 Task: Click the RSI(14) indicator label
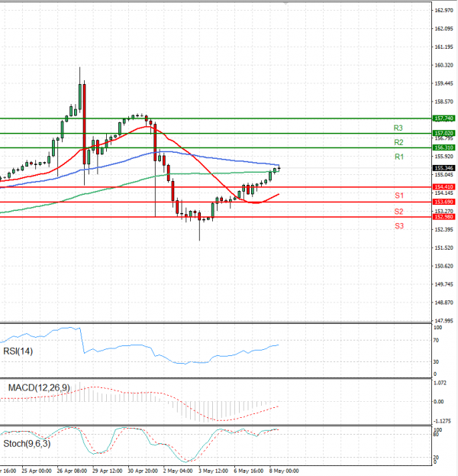coord(18,351)
